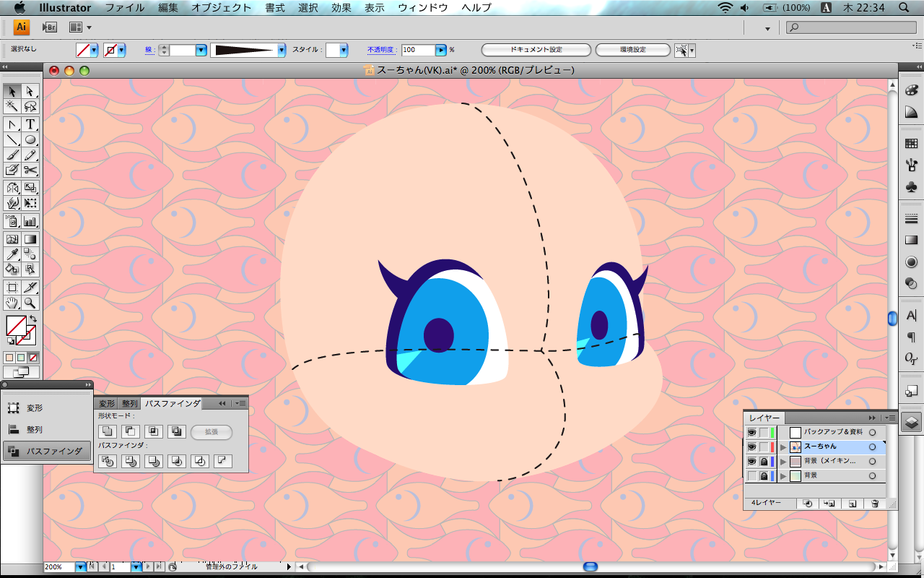Pick the Magic Wand tool

point(12,107)
